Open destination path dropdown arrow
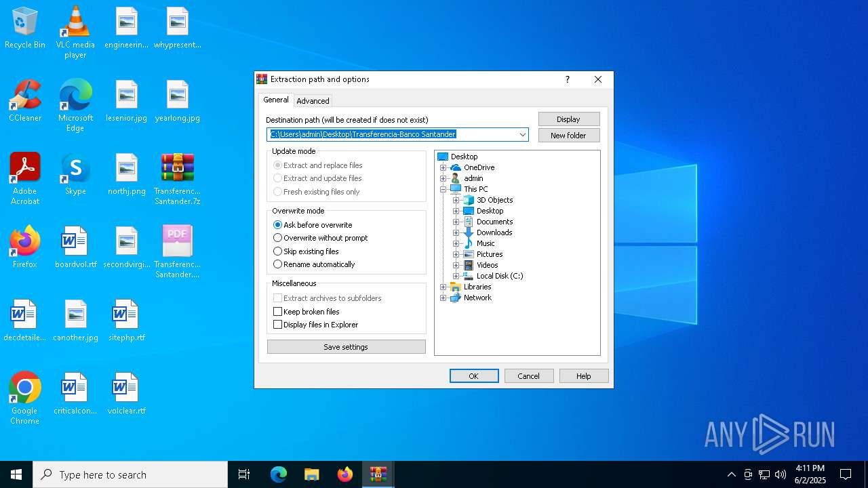Screen dimensions: 868x488 tap(522, 134)
